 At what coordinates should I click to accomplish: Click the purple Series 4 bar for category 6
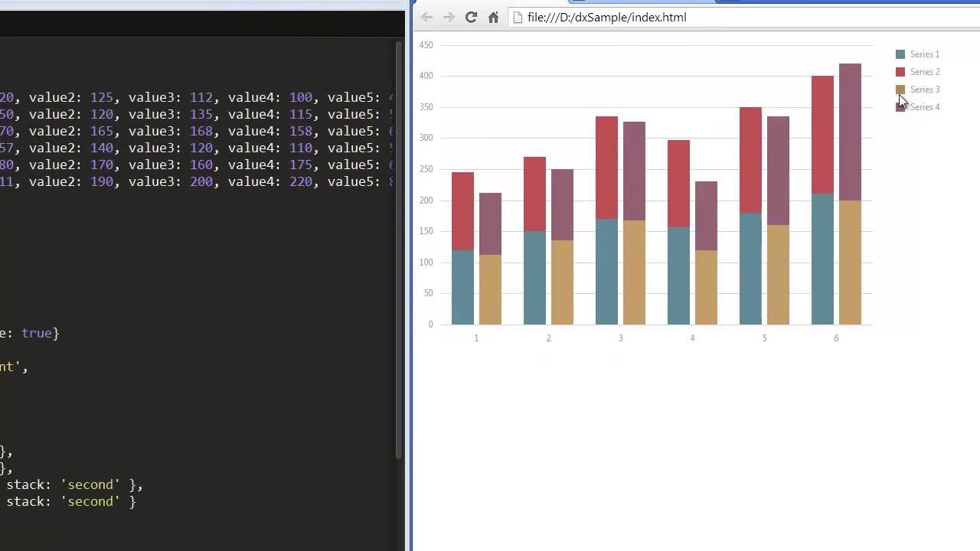(850, 132)
